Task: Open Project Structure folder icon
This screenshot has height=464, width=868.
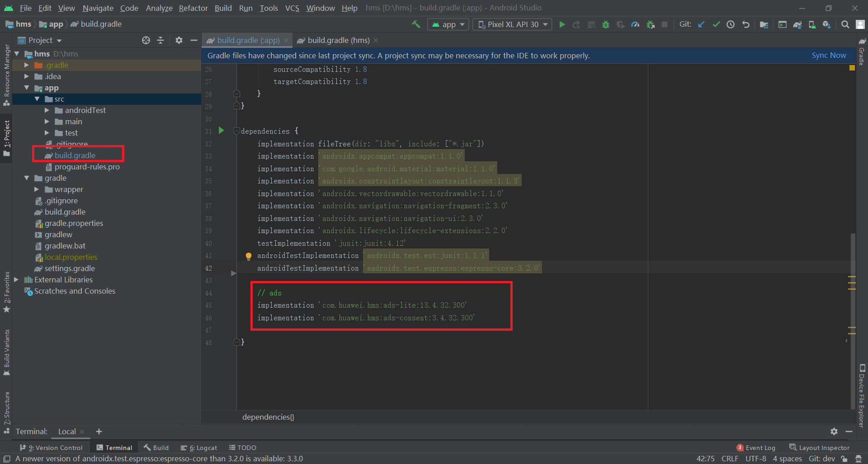Action: point(764,24)
